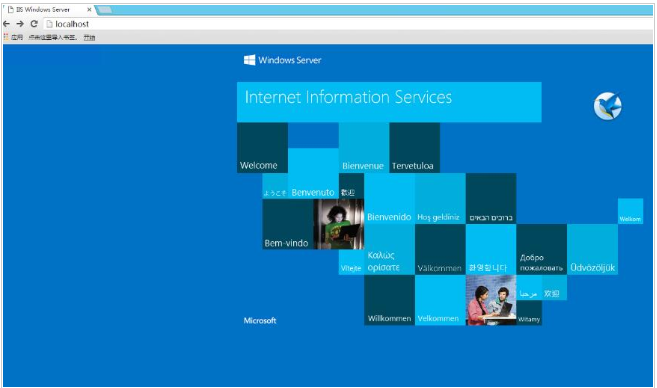The height and width of the screenshot is (388, 657).
Task: Click the Tervetuloa tile
Action: (414, 147)
